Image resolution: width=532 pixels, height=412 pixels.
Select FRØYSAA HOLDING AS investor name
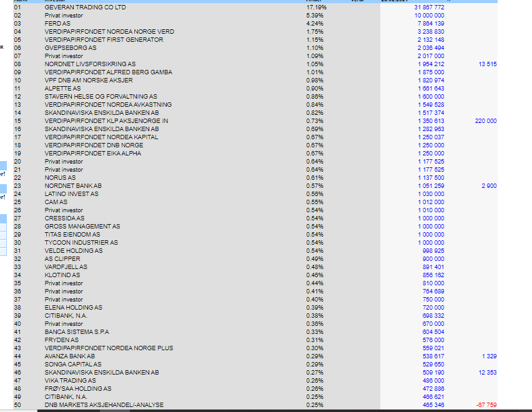tap(78, 390)
